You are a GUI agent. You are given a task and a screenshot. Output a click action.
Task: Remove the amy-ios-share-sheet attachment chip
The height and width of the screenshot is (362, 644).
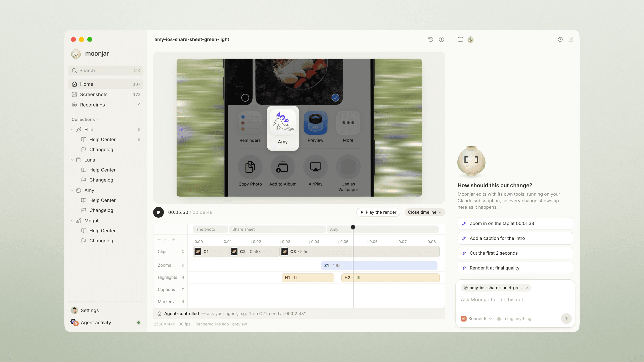pyautogui.click(x=527, y=288)
